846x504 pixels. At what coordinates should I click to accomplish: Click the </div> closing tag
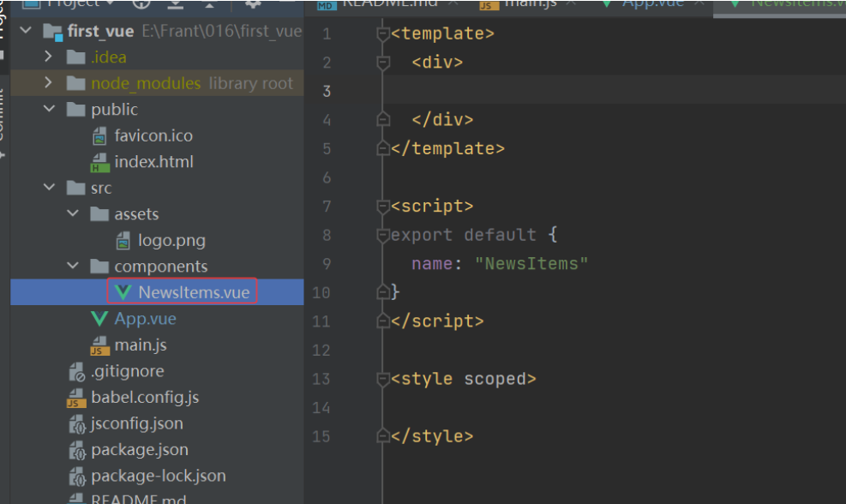coord(442,119)
